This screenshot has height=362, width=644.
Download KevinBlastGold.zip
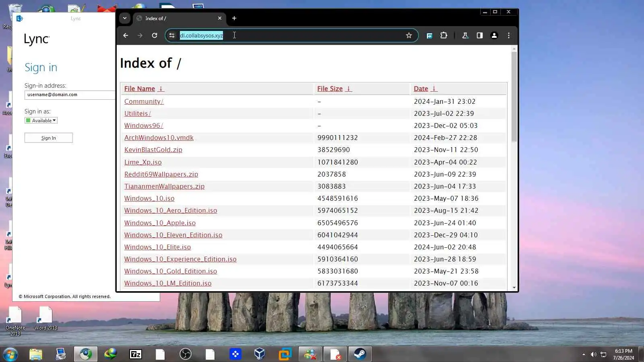pyautogui.click(x=153, y=150)
